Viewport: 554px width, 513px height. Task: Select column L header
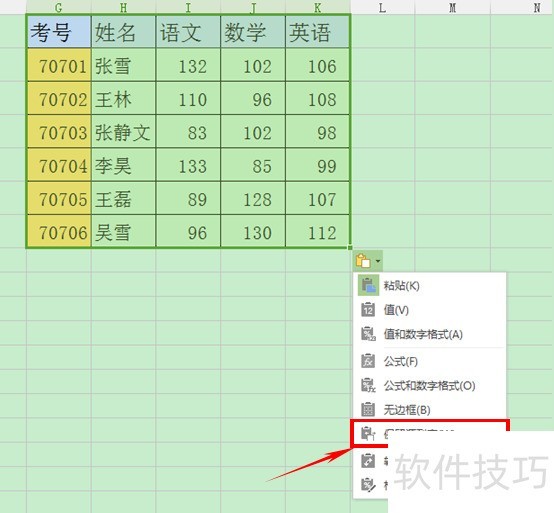(382, 7)
